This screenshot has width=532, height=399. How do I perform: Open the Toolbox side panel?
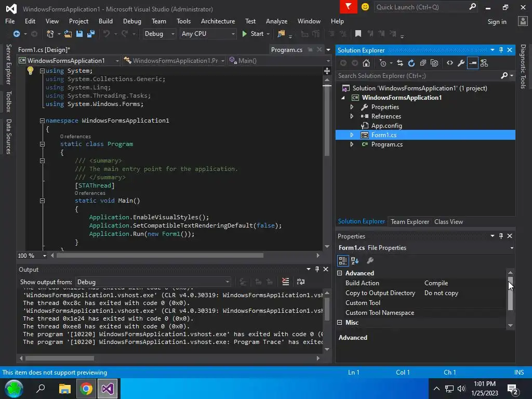click(x=8, y=101)
